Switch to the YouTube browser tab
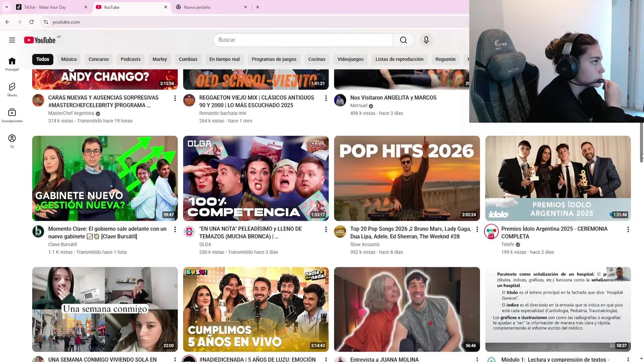Viewport: 644px width, 362px height. (132, 7)
